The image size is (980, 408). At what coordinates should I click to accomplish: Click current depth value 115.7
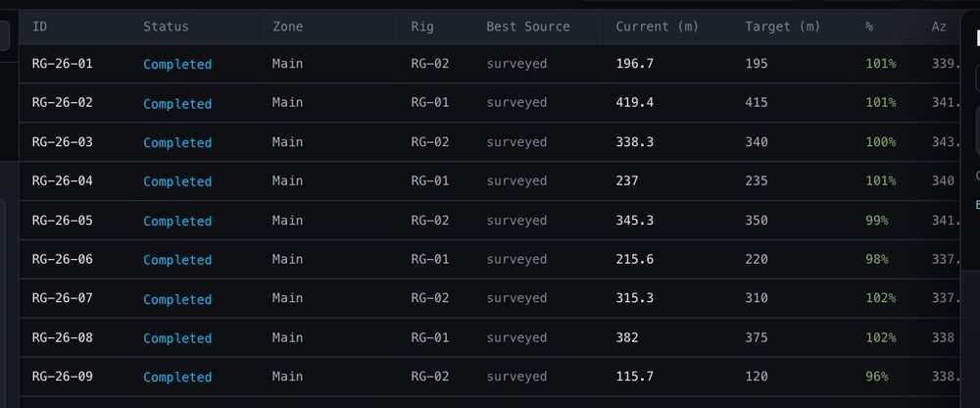[635, 377]
